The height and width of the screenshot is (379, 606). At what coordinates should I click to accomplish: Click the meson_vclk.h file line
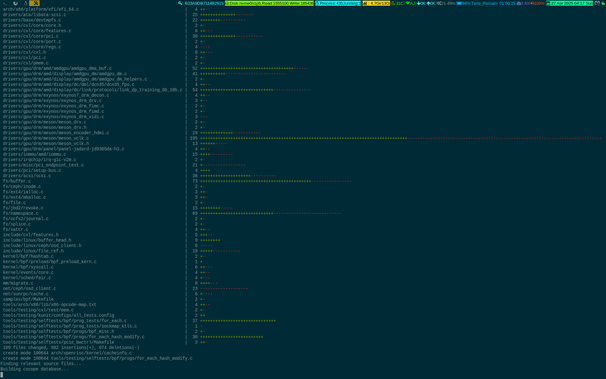pyautogui.click(x=46, y=144)
